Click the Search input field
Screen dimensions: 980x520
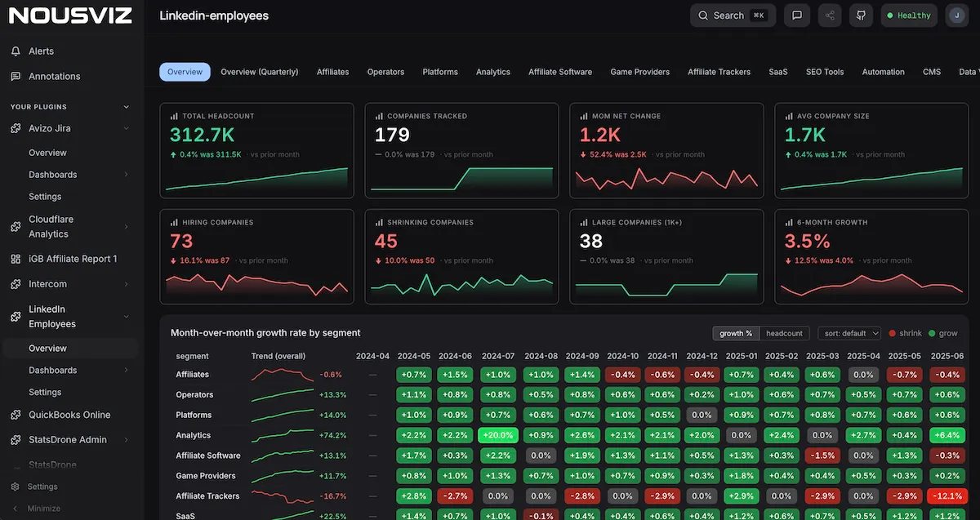click(733, 16)
